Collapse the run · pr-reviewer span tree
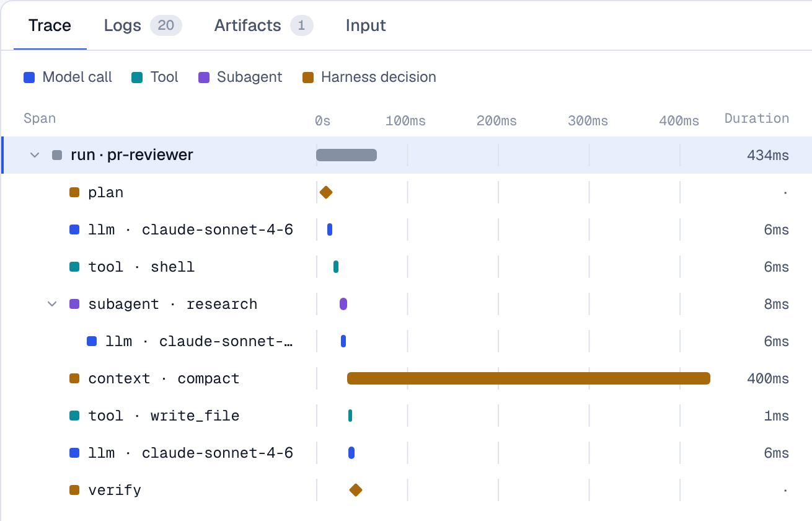812x521 pixels. [35, 155]
